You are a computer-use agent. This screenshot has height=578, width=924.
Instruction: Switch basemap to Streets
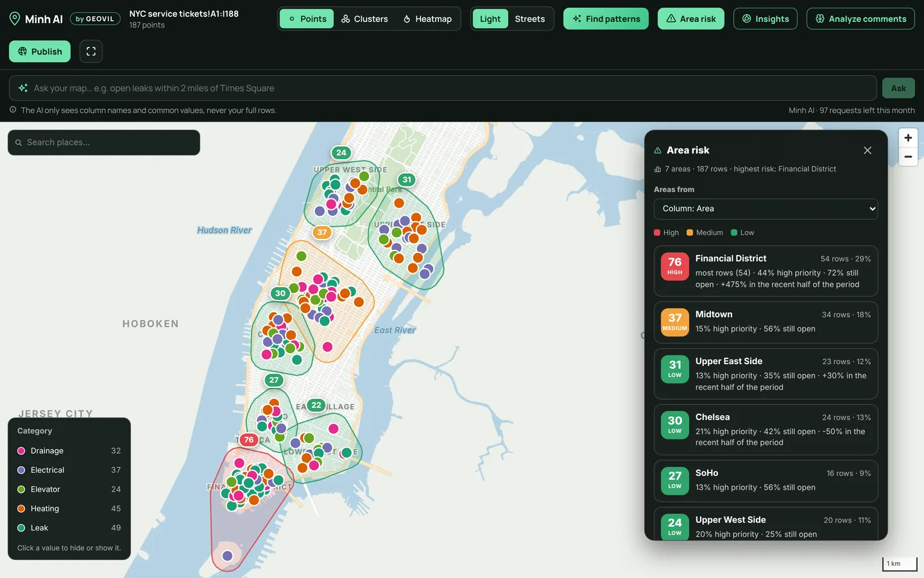pyautogui.click(x=530, y=19)
